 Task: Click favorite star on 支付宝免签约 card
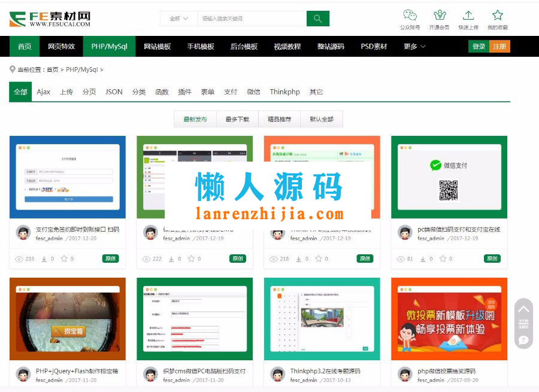coord(64,259)
